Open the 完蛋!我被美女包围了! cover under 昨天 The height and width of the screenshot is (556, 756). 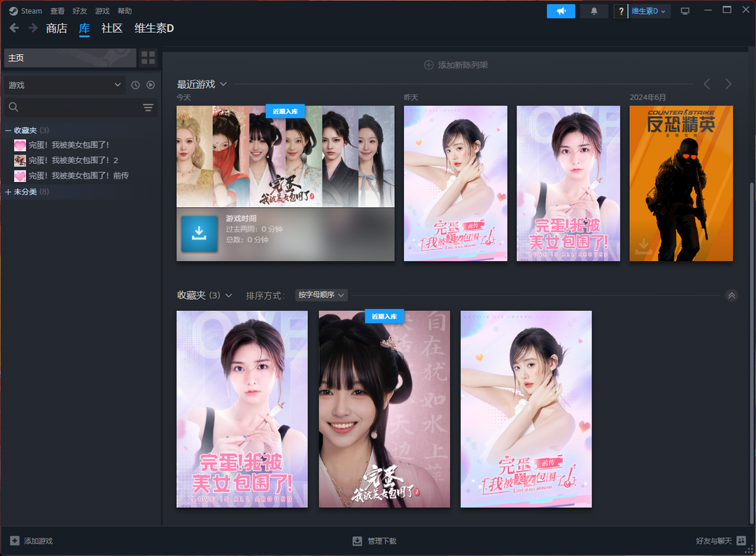click(568, 183)
